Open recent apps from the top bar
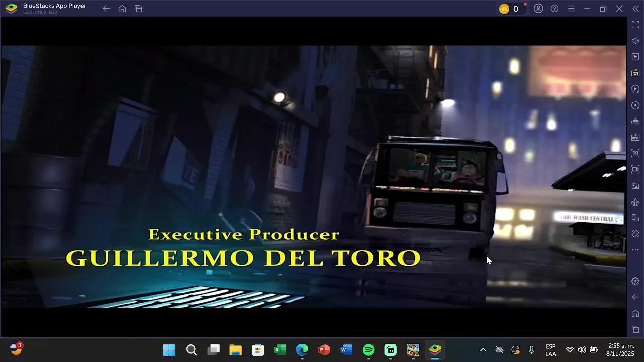The height and width of the screenshot is (362, 644). pyautogui.click(x=138, y=9)
